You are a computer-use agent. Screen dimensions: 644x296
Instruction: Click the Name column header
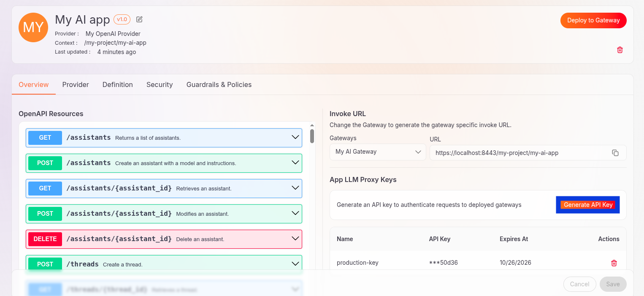(345, 239)
